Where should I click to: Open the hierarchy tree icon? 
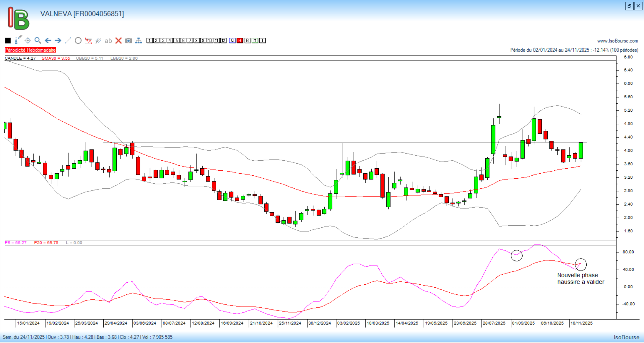pos(139,41)
